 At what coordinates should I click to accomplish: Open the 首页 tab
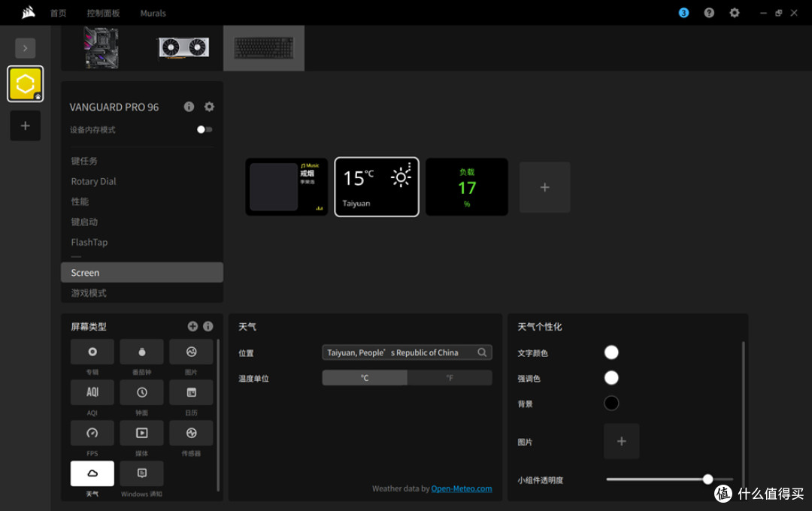click(x=59, y=14)
